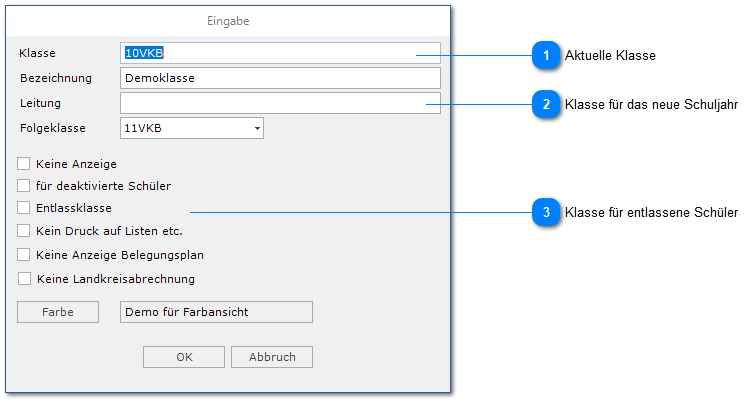Select the Klasse für das neue Schuljahr label
The image size is (754, 402).
(651, 104)
